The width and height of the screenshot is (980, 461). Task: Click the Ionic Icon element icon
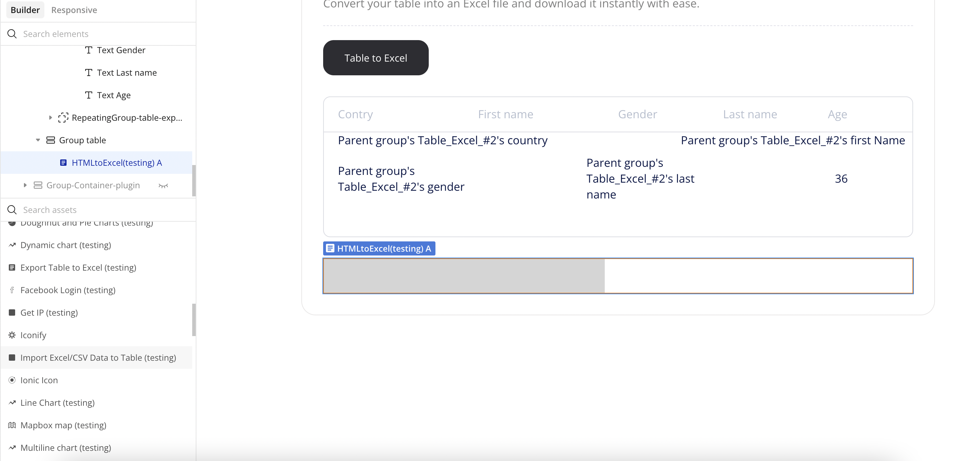click(12, 380)
